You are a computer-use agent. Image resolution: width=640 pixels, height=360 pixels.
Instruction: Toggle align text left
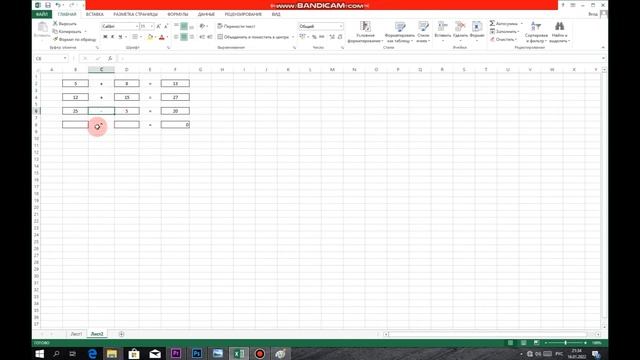pos(176,37)
